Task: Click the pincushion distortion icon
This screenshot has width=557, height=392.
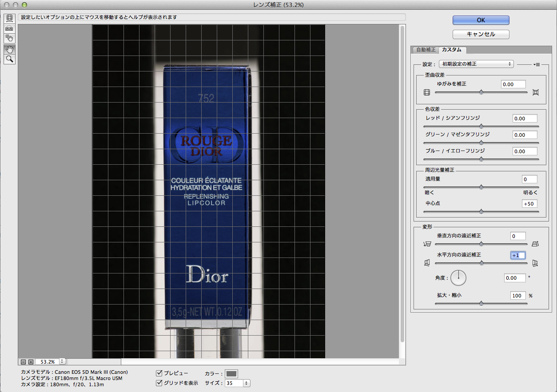Action: click(535, 92)
